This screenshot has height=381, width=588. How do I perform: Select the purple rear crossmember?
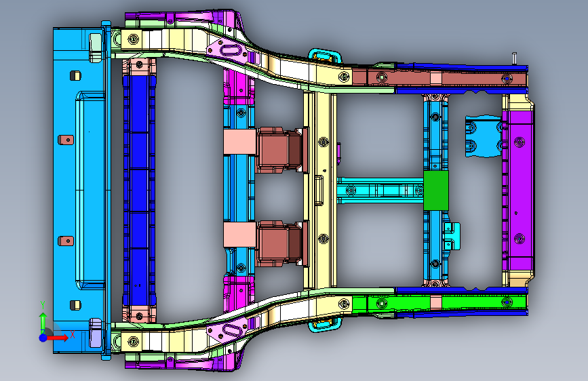pyautogui.click(x=519, y=190)
